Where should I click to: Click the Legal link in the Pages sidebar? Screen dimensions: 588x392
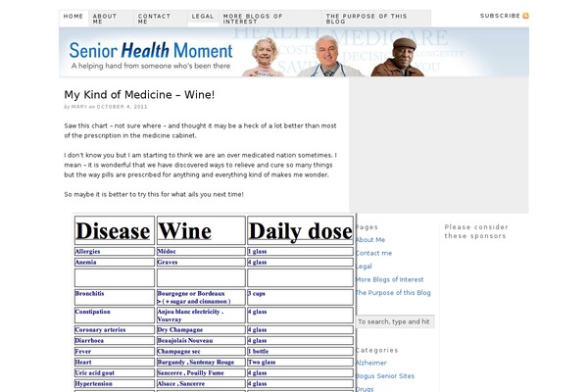(364, 267)
